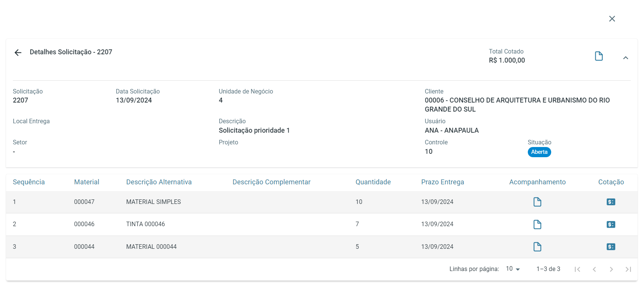
Task: Click the back arrow beside Detalhes Solicitação
Action: (18, 52)
